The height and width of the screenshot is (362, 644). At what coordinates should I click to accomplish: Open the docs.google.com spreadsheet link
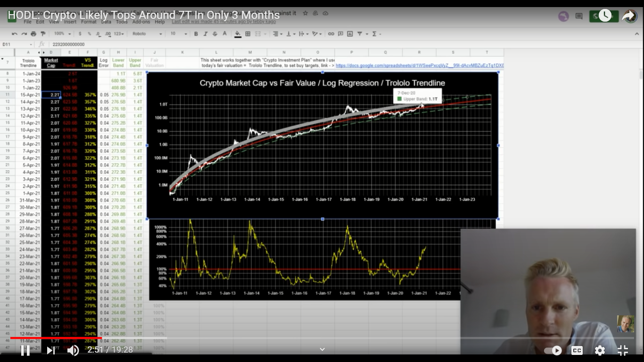[x=420, y=66]
